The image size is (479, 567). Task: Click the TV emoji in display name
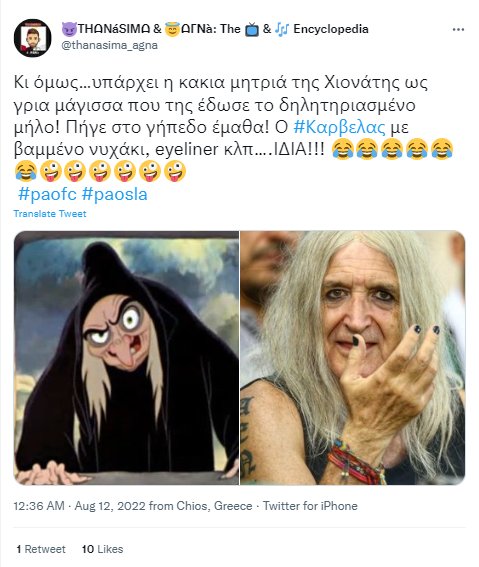(x=252, y=29)
